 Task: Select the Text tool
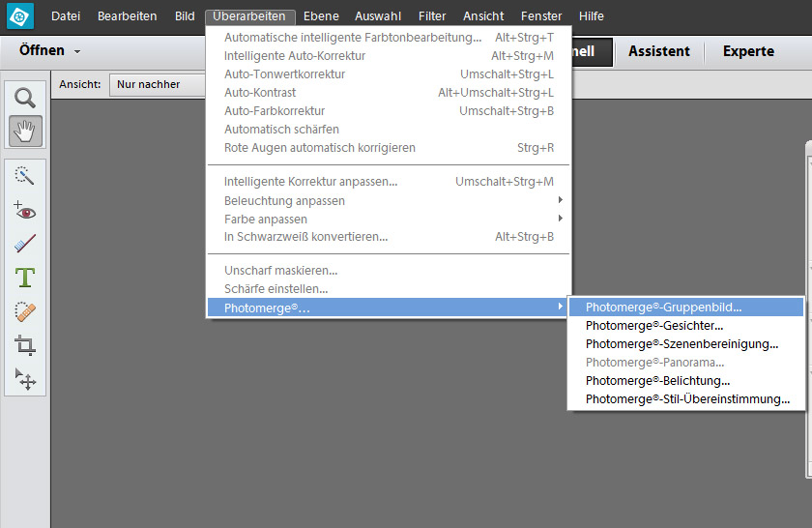point(25,278)
